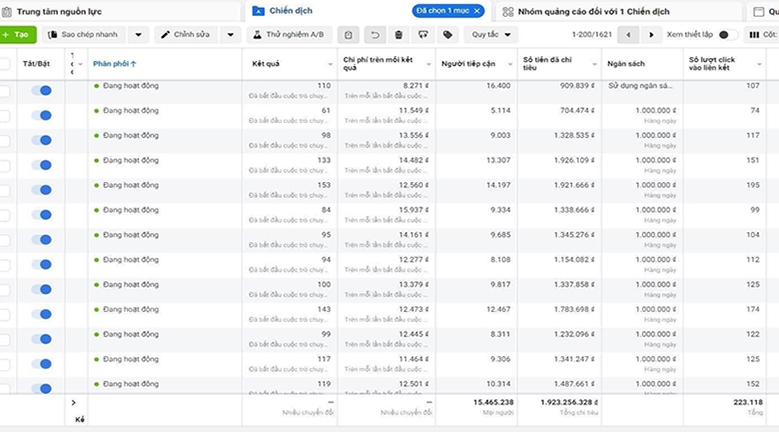Switch to Trung tâm nguồn lực tab

[x=59, y=11]
